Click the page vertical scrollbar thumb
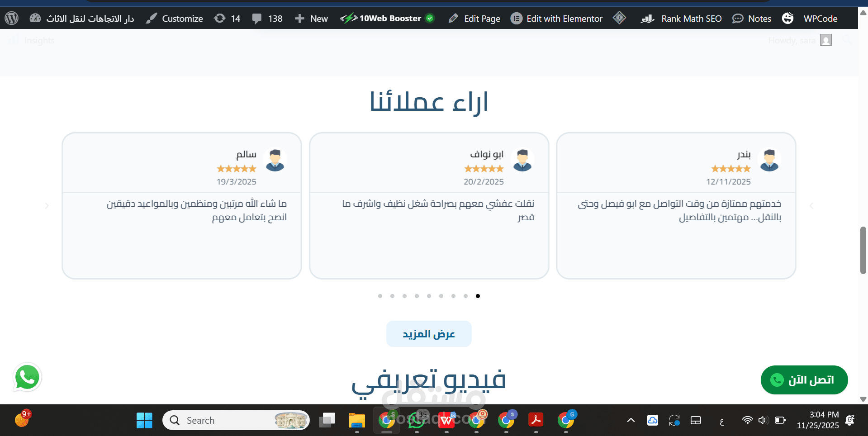 tap(863, 250)
